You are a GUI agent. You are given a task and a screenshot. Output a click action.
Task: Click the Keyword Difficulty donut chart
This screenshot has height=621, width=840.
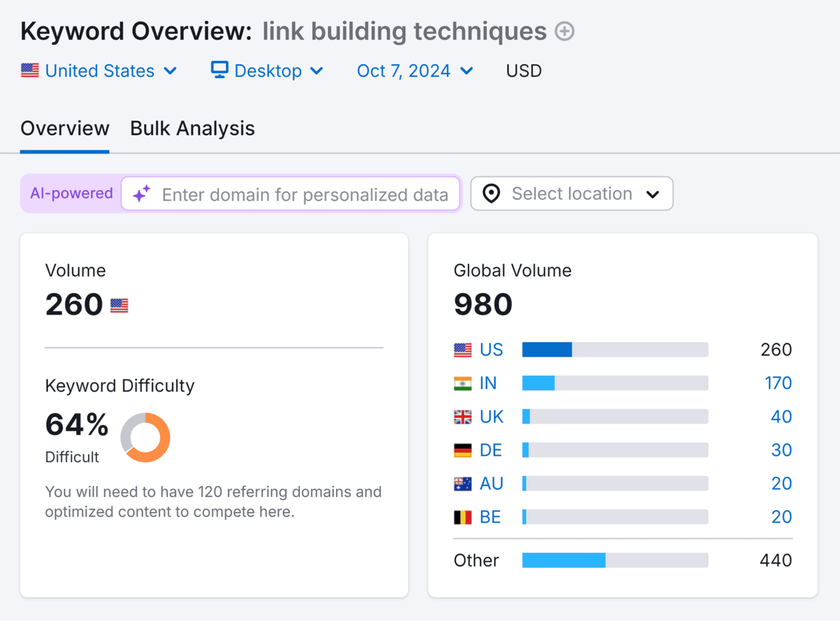(145, 437)
